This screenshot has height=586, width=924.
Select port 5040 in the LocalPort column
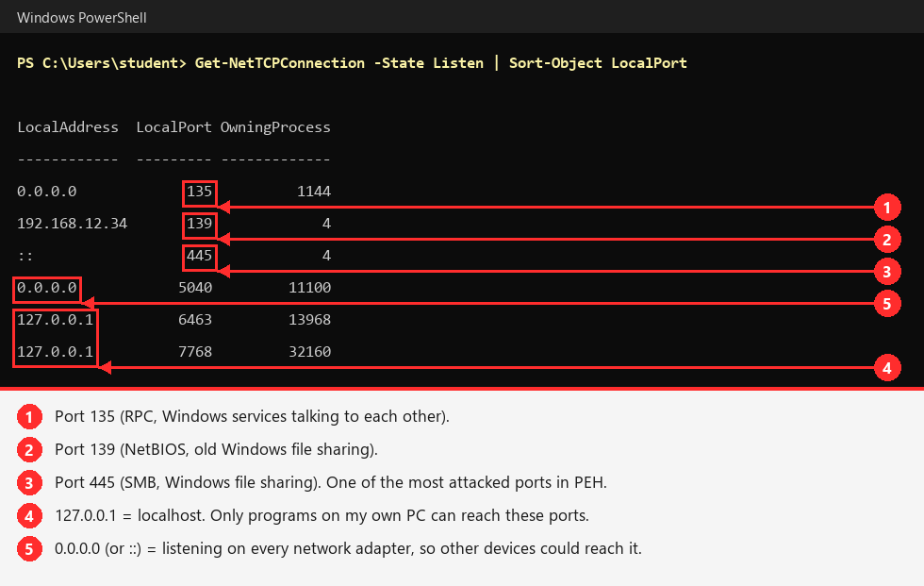coord(195,288)
